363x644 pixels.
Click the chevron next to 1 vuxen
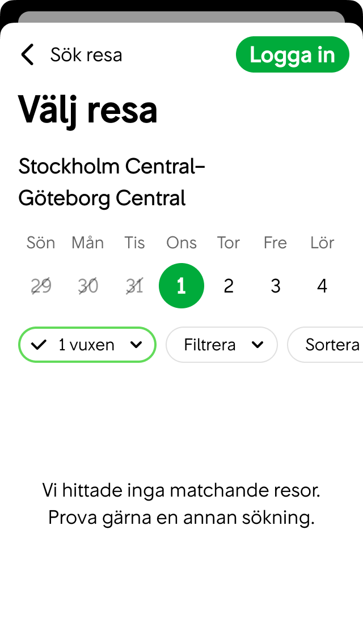tap(136, 345)
